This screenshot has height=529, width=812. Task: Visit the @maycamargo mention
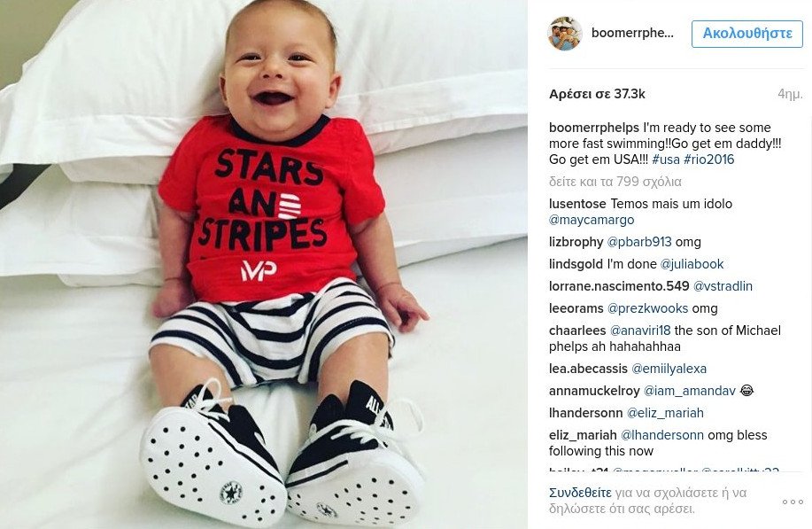(x=592, y=220)
